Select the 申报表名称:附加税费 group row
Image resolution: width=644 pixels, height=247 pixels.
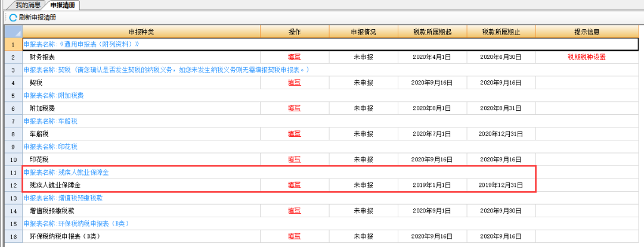tap(330, 95)
